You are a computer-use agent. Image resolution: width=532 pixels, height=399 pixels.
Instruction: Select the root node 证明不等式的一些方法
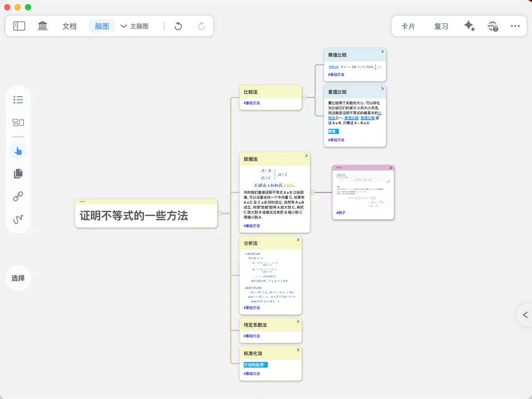point(134,216)
